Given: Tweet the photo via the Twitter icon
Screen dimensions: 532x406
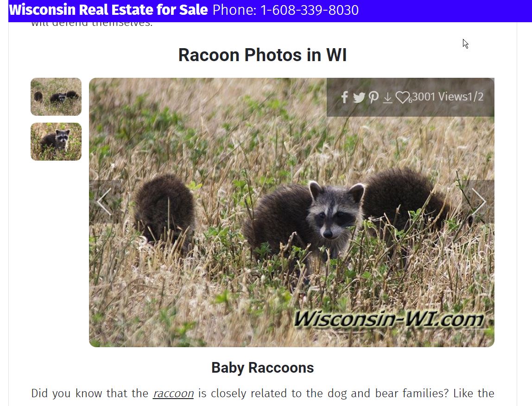Looking at the screenshot, I should tap(359, 98).
